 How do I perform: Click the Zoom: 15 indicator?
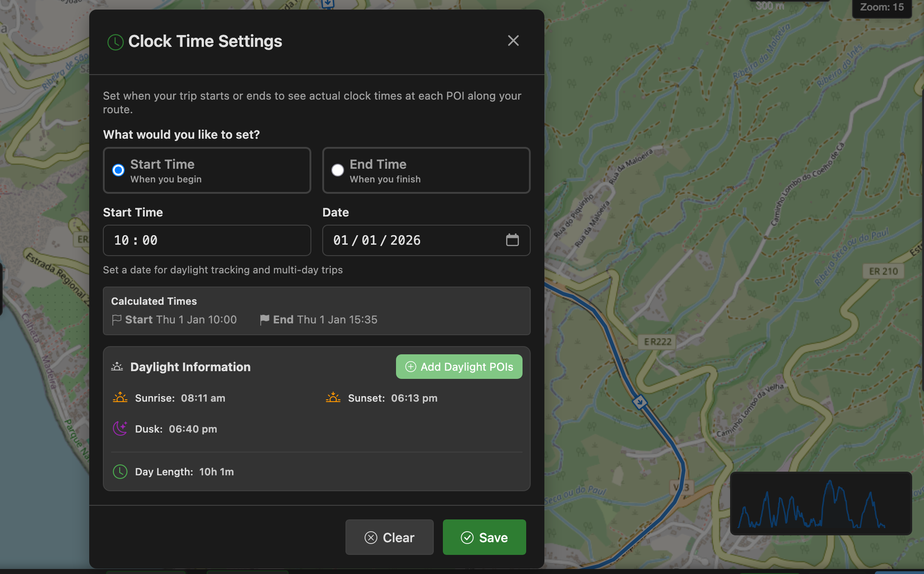pyautogui.click(x=881, y=7)
